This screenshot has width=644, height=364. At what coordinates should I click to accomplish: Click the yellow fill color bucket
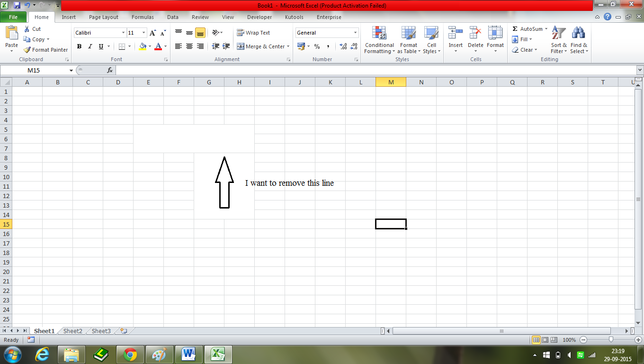(x=143, y=46)
